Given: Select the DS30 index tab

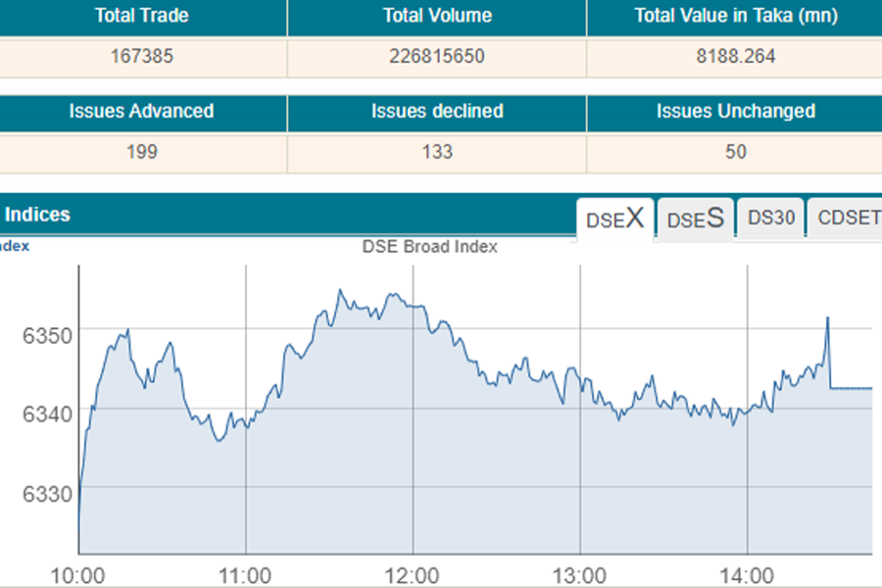Looking at the screenshot, I should 771,218.
